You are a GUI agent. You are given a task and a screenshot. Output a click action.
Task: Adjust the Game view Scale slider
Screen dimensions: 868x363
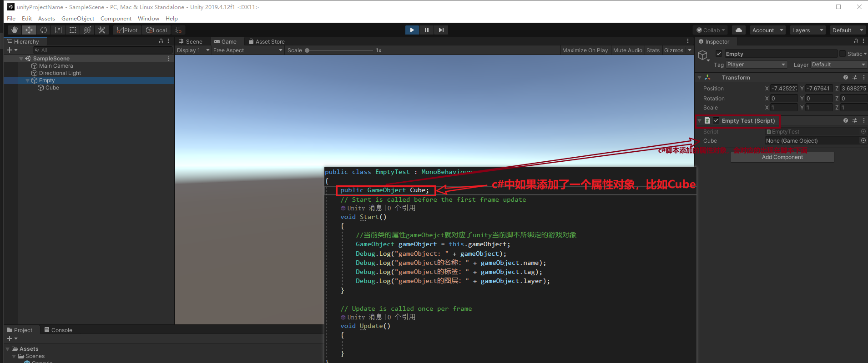point(308,50)
